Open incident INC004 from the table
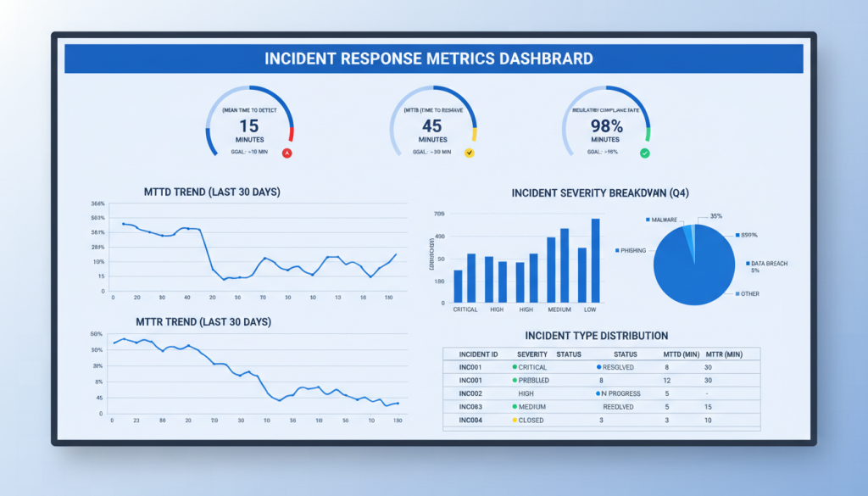The height and width of the screenshot is (496, 868). click(x=470, y=421)
